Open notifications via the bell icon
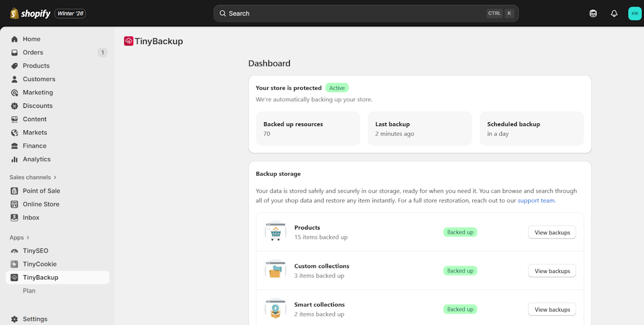This screenshot has height=325, width=644. pos(614,13)
